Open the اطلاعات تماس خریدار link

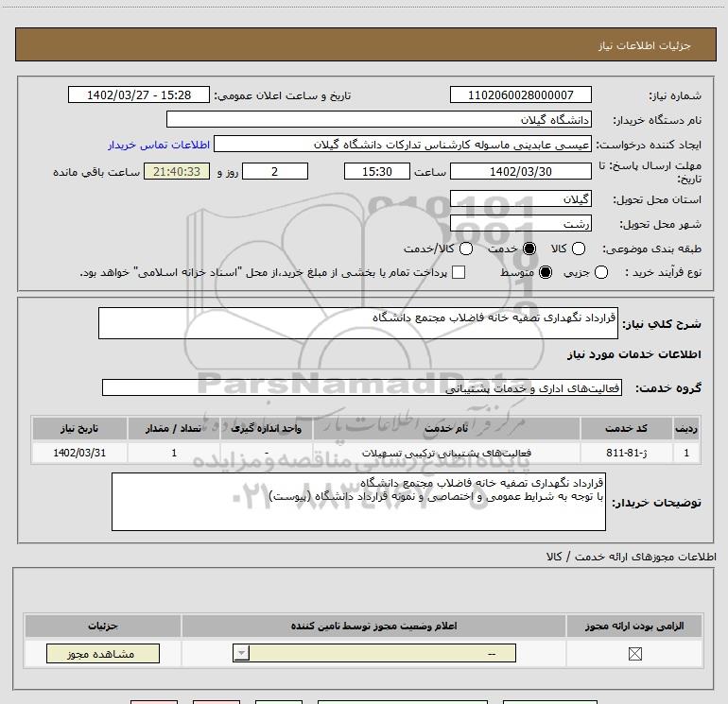click(x=159, y=145)
